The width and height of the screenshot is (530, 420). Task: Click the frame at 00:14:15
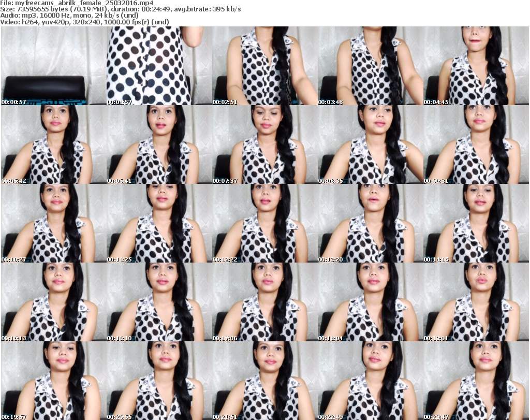point(476,224)
